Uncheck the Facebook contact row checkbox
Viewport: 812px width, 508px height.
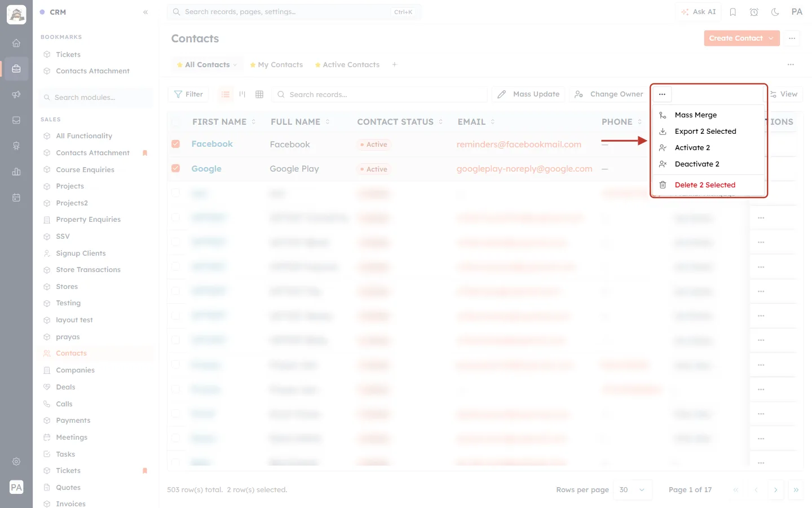[176, 144]
